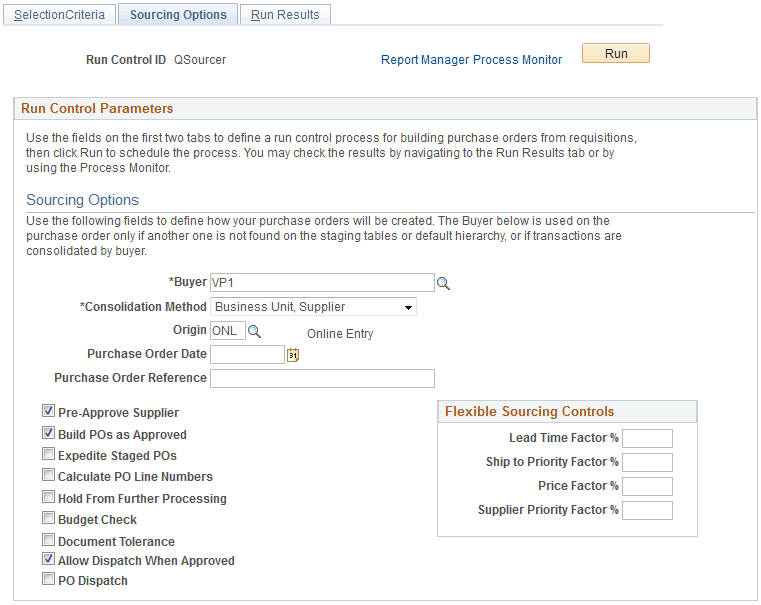This screenshot has height=605, width=761.
Task: Select the Sourcing Options tab
Action: 178,15
